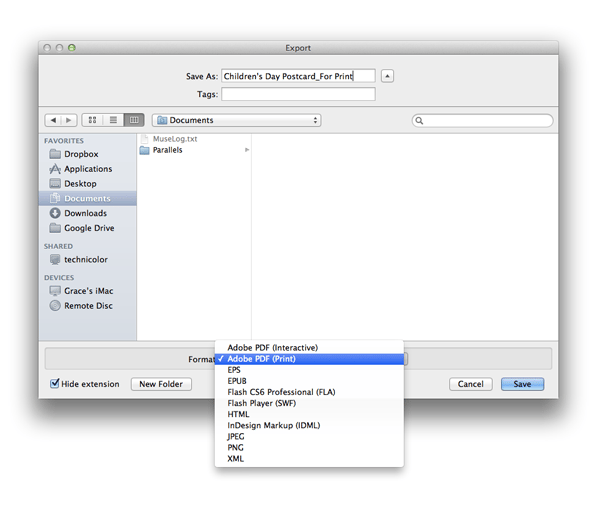This screenshot has width=600, height=505.
Task: Open Google Drive in Favorites sidebar
Action: tap(87, 228)
